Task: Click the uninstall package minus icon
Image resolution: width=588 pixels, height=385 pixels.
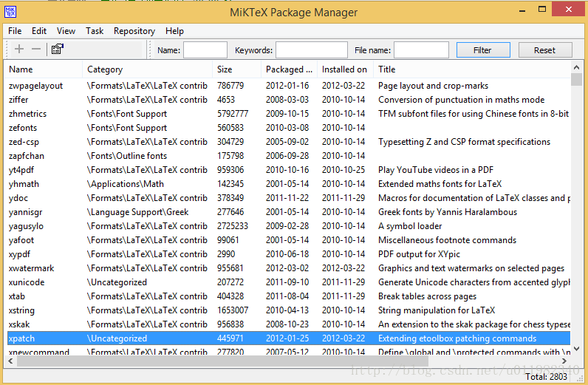Action: click(36, 49)
